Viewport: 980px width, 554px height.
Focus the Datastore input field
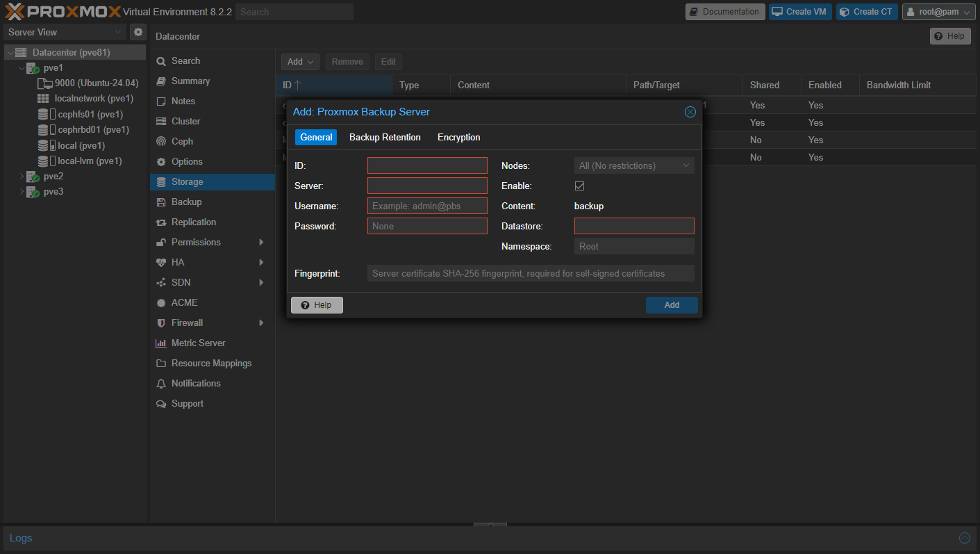[x=634, y=226]
